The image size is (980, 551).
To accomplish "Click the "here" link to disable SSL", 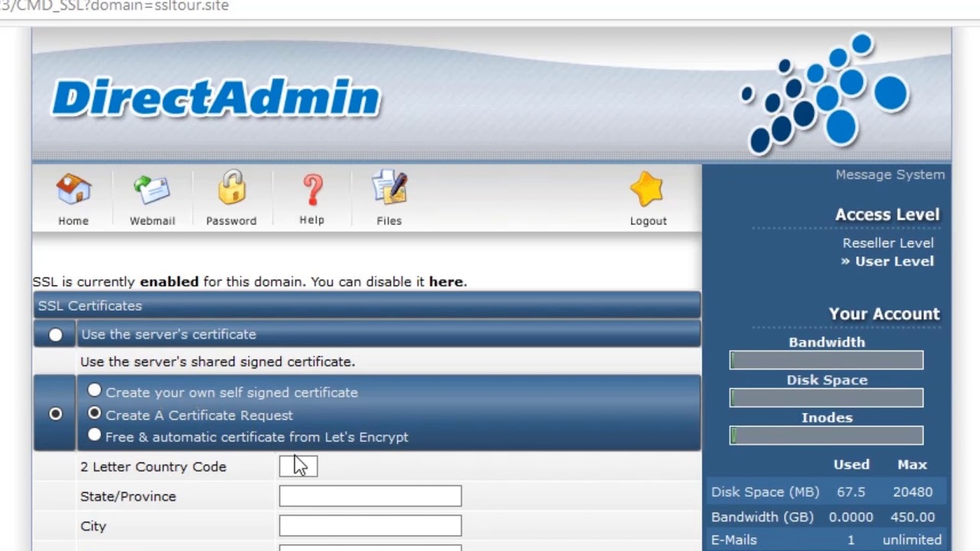I will [446, 282].
